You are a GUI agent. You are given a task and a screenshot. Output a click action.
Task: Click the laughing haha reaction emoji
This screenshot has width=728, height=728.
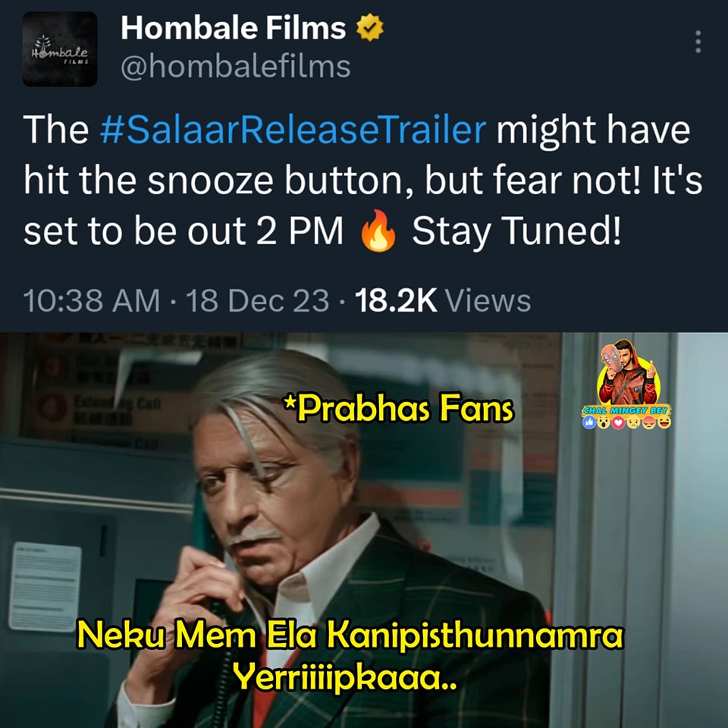pyautogui.click(x=664, y=422)
